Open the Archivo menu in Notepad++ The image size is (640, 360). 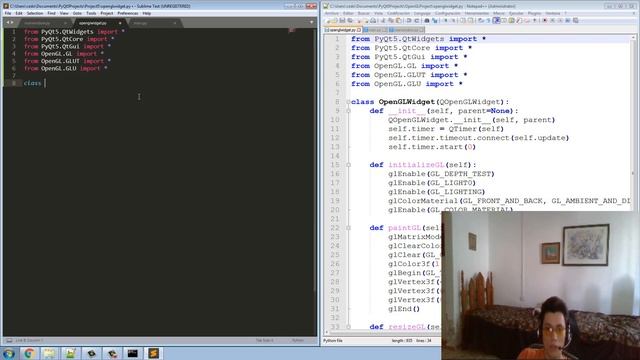[331, 13]
